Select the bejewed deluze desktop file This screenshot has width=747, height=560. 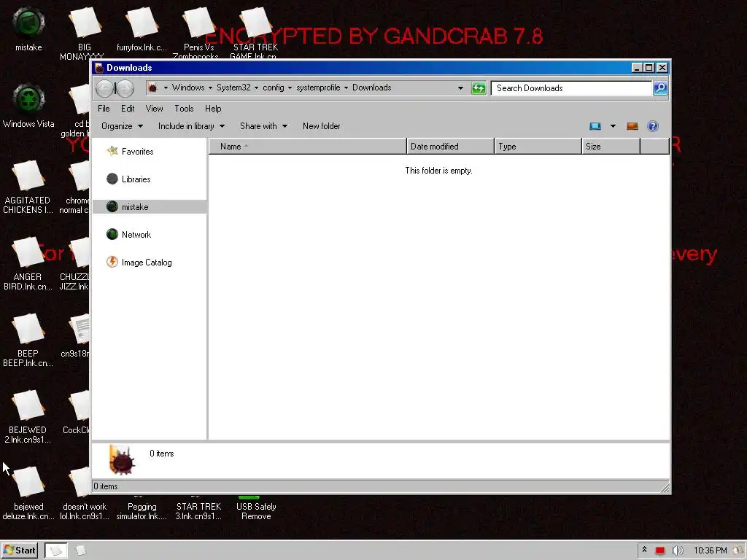28,494
